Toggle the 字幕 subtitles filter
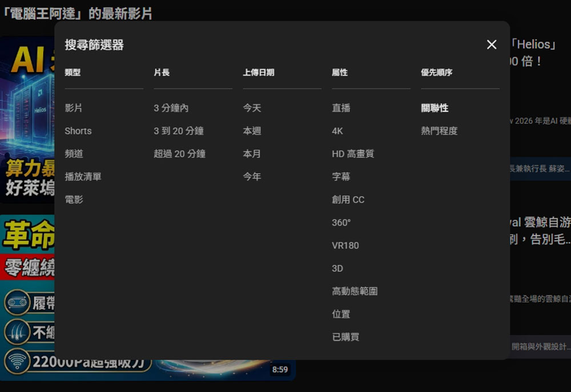This screenshot has width=571, height=392. [340, 177]
